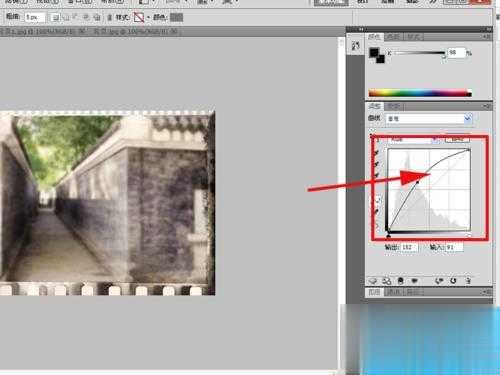Viewport: 500px width, 375px height.
Task: Choose the edit points curve tool
Action: tap(378, 200)
